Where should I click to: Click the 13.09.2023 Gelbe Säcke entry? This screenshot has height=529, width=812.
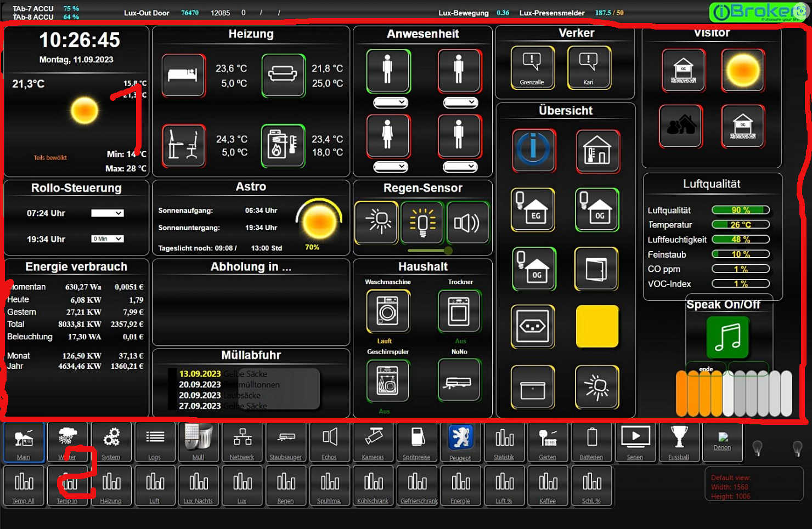[223, 374]
